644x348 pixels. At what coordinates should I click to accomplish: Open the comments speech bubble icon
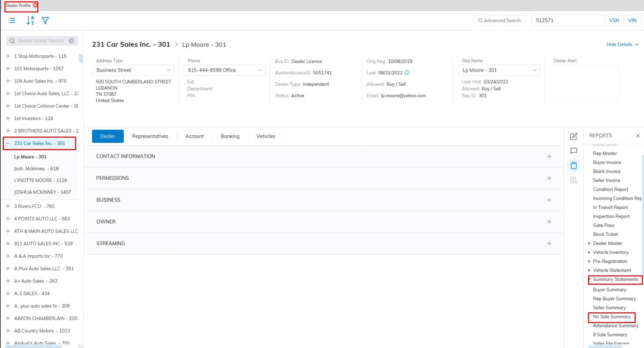(x=573, y=151)
